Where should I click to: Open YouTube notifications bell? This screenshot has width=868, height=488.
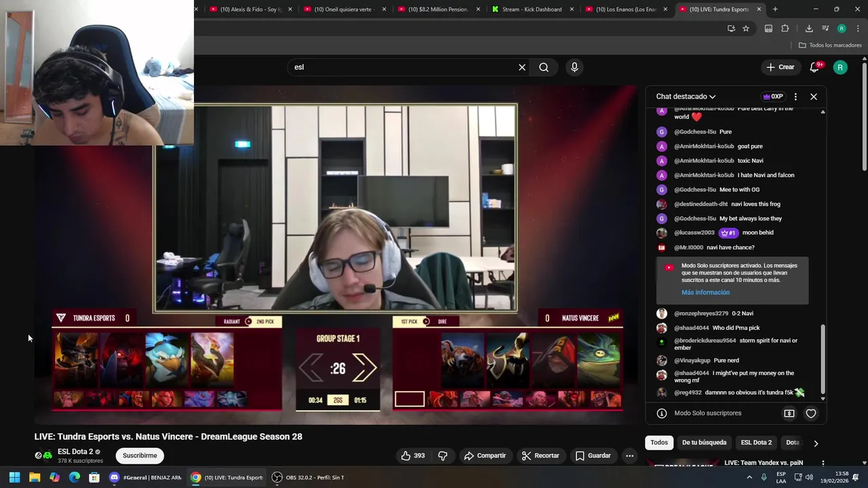(x=815, y=67)
